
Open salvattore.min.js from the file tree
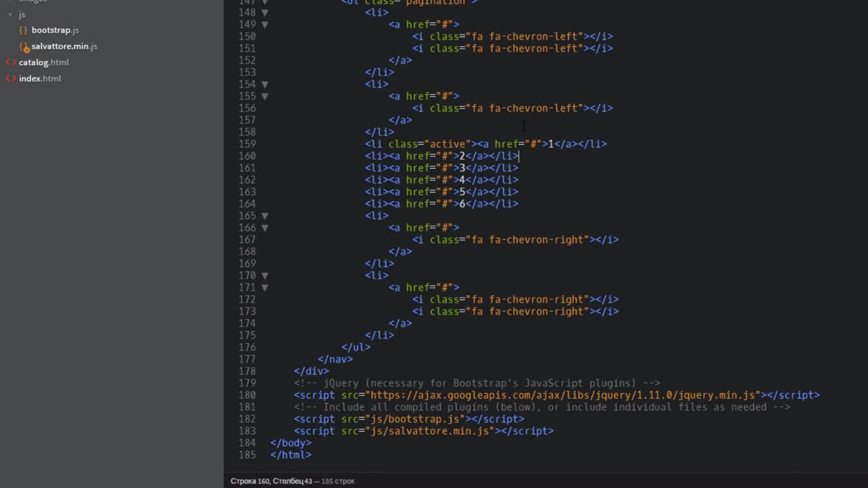click(64, 47)
